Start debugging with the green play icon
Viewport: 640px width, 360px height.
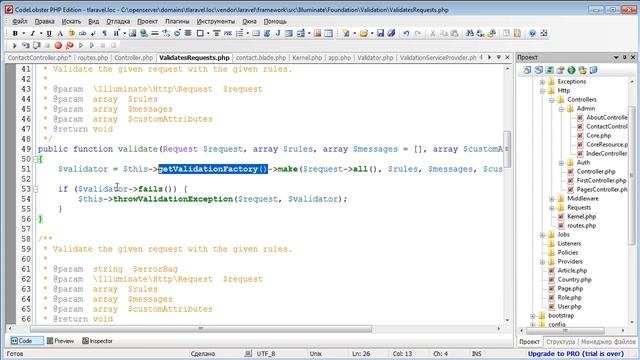pos(15,45)
